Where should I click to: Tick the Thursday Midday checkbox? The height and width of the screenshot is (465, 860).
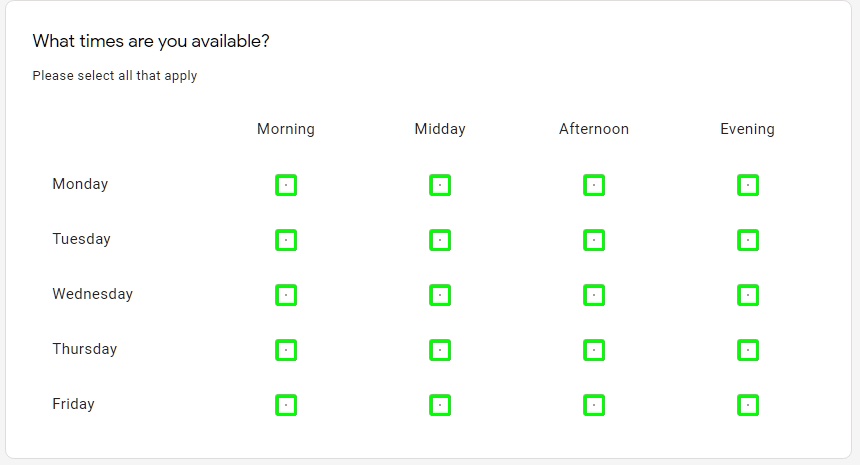click(x=440, y=350)
